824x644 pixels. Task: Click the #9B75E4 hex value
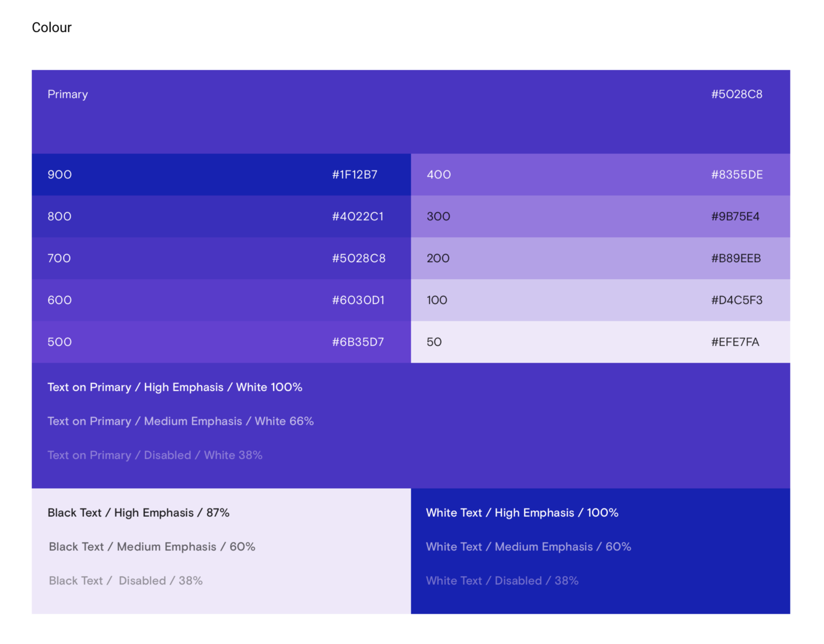click(x=735, y=217)
